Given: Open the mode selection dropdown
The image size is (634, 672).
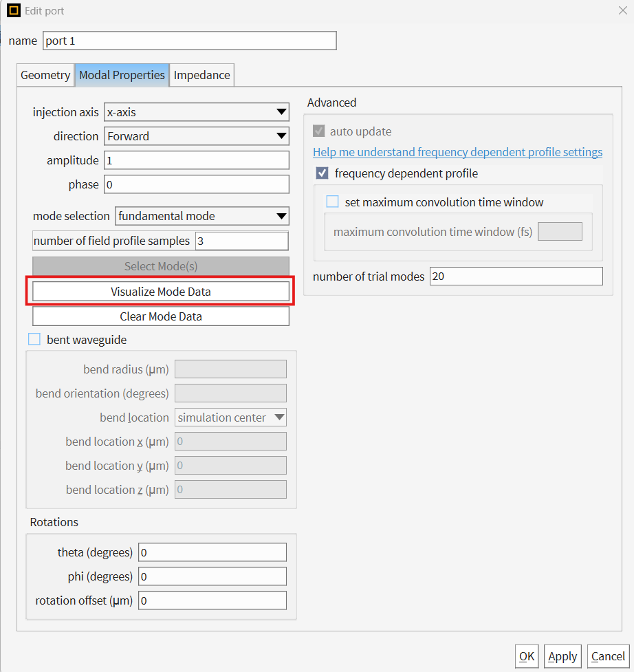Looking at the screenshot, I should coord(202,216).
